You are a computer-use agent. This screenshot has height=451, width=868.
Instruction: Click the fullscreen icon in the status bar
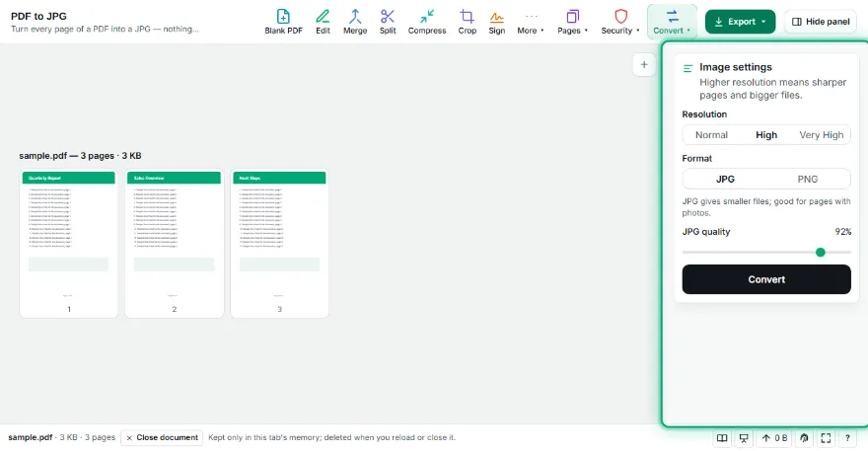click(826, 438)
